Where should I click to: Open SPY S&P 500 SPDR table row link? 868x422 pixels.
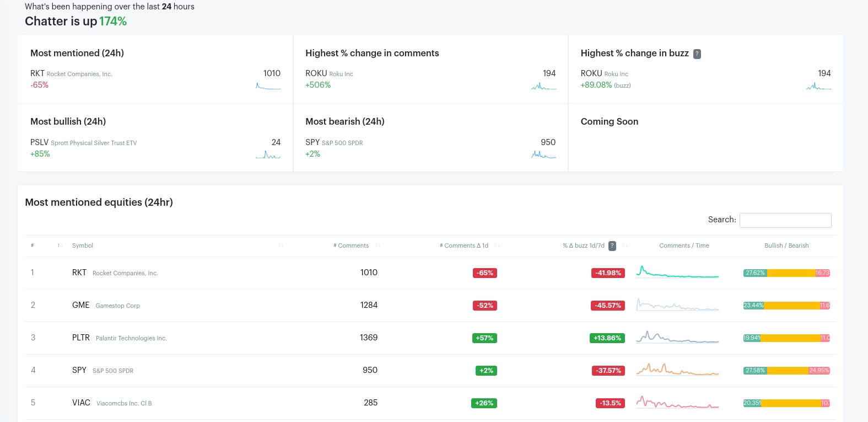pyautogui.click(x=103, y=370)
